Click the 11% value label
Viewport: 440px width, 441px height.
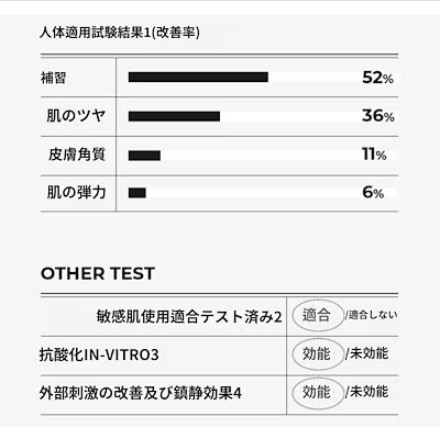[x=374, y=154]
